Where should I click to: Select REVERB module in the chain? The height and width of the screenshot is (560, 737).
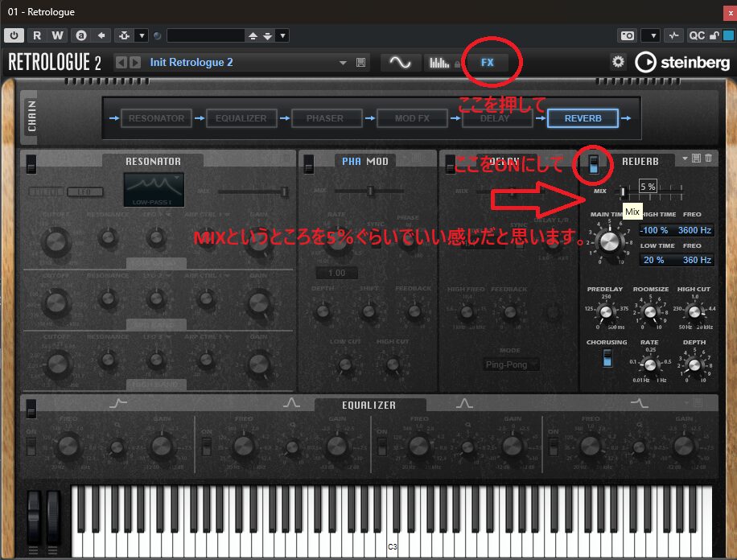click(583, 118)
